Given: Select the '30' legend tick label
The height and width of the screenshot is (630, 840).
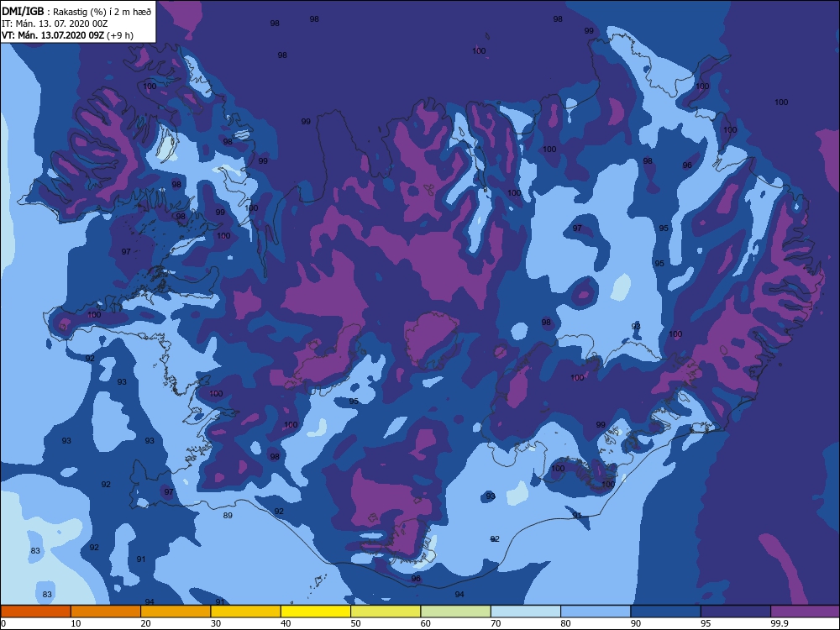Looking at the screenshot, I should tap(216, 623).
